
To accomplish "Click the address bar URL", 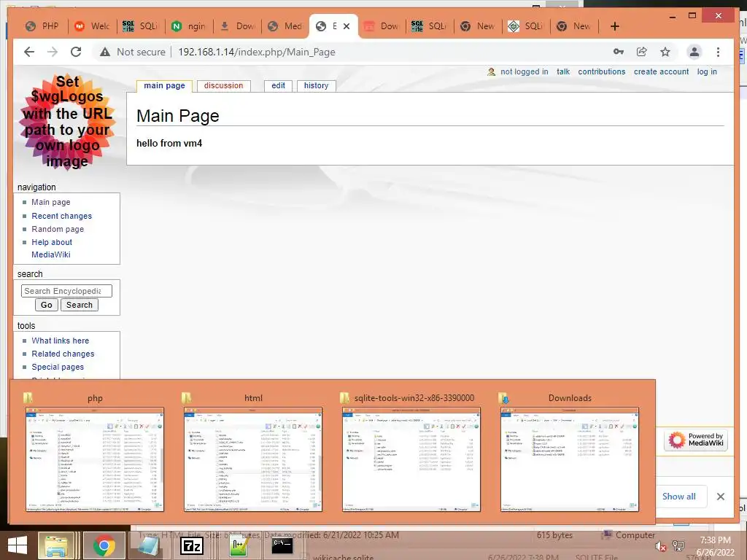I will tap(256, 52).
